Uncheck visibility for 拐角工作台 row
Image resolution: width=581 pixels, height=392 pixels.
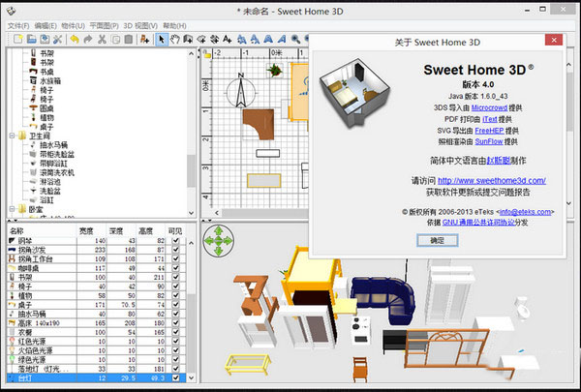click(176, 258)
